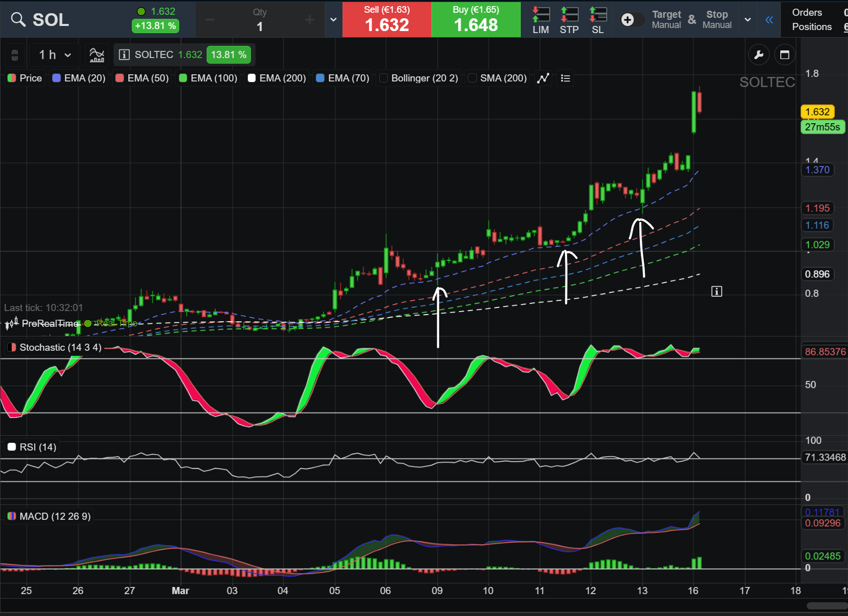848x616 pixels.
Task: Open the Orders tab
Action: point(807,12)
